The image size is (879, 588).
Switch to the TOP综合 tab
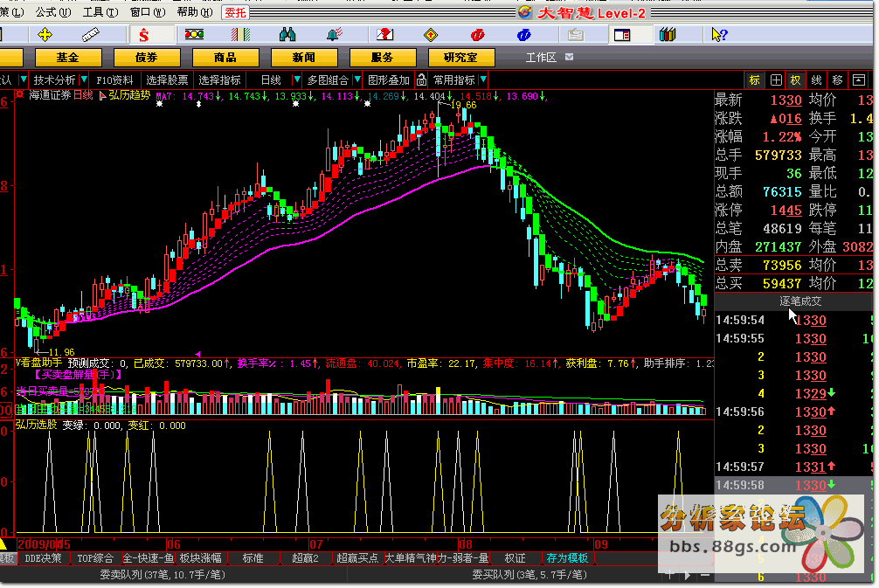pyautogui.click(x=95, y=558)
